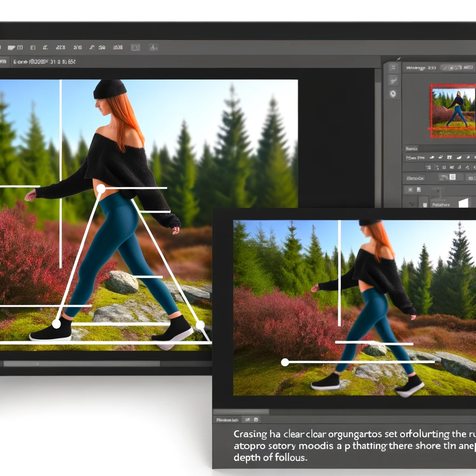Click the first icon right of 'Eses Sre'
The height and width of the screenshot is (476, 476).
(x=432, y=158)
